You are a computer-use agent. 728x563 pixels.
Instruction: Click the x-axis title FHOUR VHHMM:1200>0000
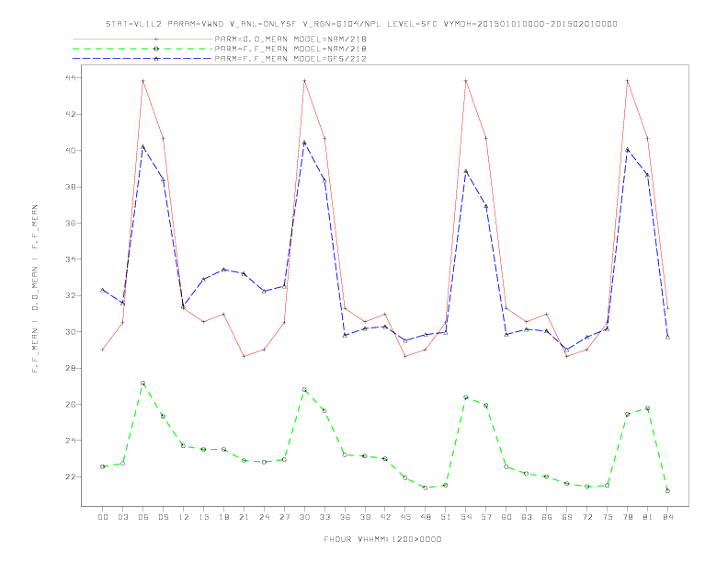click(x=382, y=539)
